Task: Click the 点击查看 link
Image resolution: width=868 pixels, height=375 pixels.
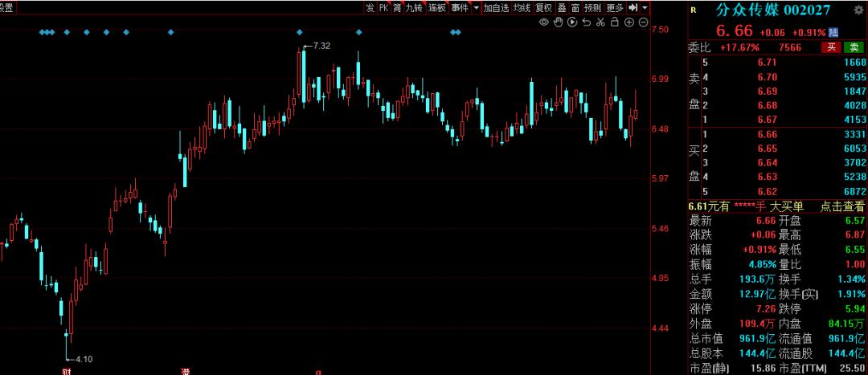Action: click(842, 207)
